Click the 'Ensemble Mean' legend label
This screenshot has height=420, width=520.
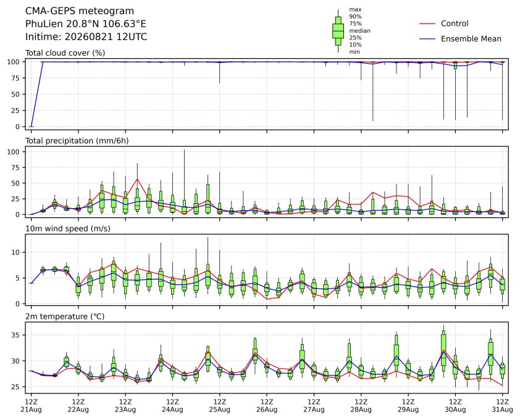click(x=471, y=39)
